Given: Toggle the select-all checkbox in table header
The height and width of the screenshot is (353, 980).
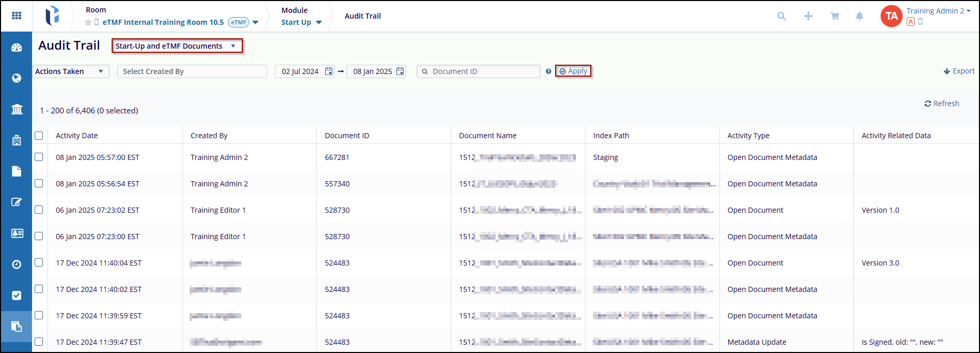Looking at the screenshot, I should pyautogui.click(x=39, y=136).
